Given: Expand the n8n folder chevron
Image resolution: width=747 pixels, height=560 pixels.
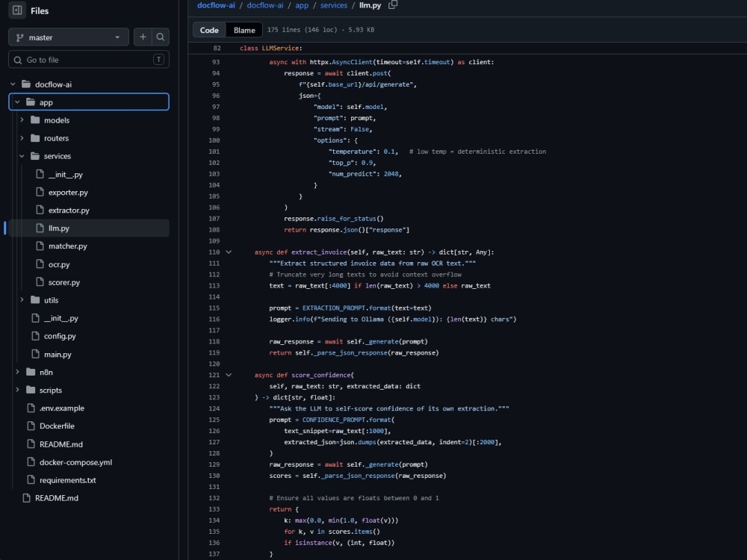Looking at the screenshot, I should pyautogui.click(x=17, y=372).
